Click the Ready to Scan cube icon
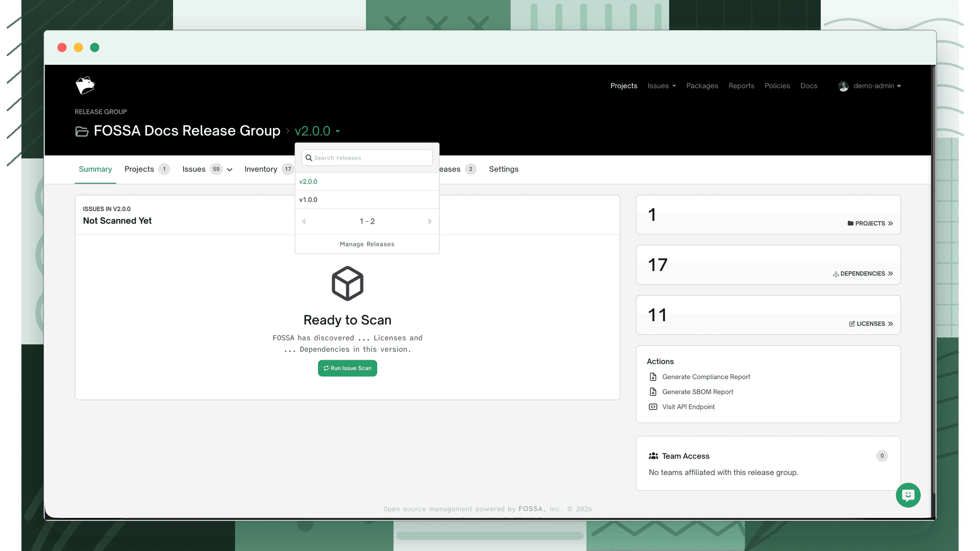Viewport: 980px width, 551px height. [348, 284]
